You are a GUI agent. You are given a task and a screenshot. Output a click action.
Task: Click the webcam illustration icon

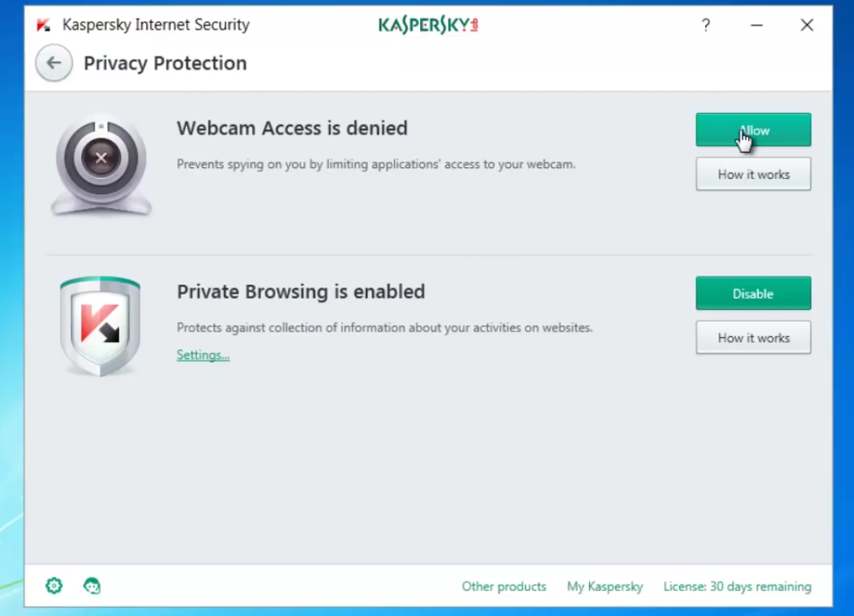click(x=101, y=165)
